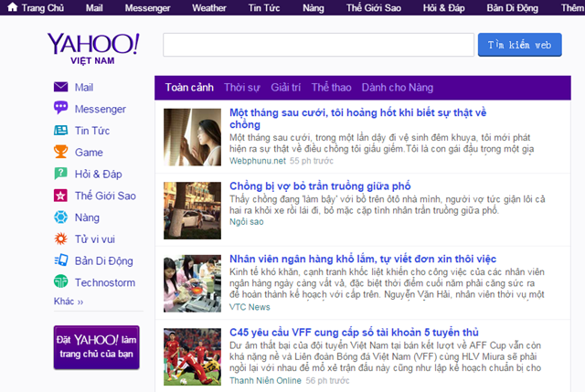Click the Tìm kiếm web button
This screenshot has width=585, height=392.
pyautogui.click(x=520, y=45)
